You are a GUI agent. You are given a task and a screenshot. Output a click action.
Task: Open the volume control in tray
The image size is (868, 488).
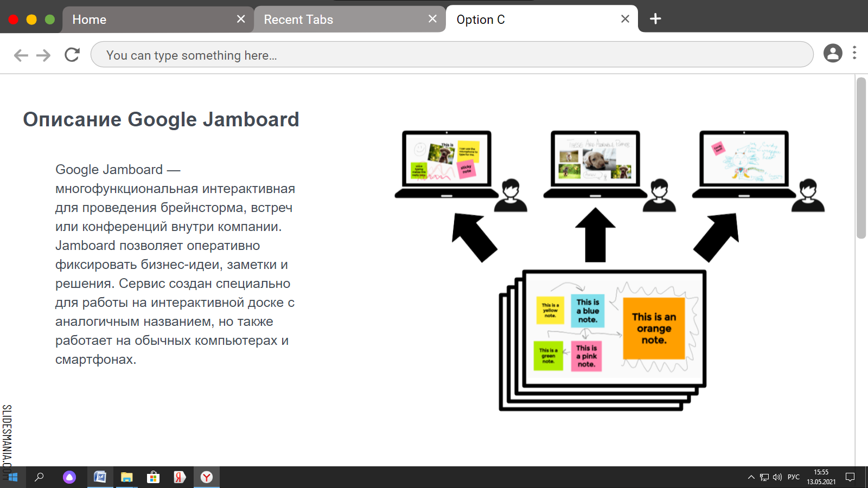[777, 477]
